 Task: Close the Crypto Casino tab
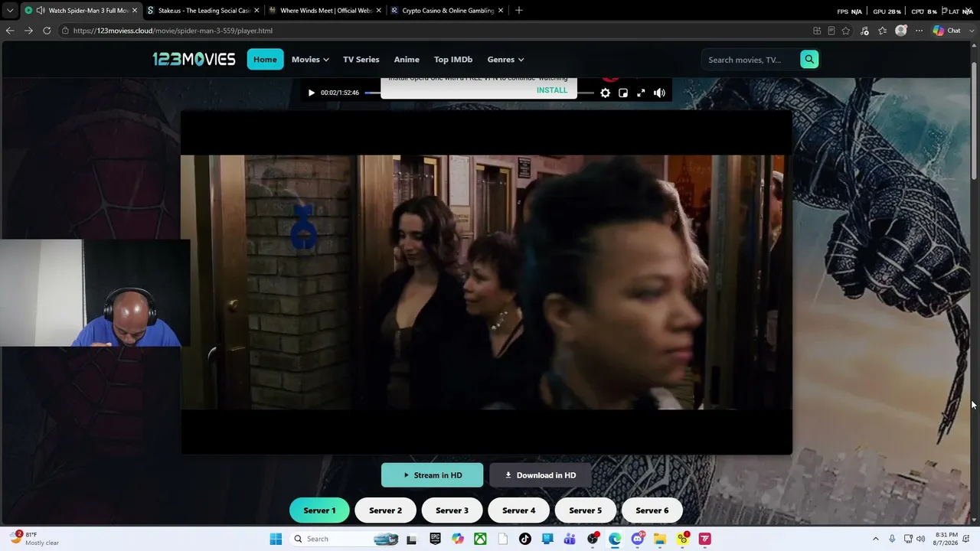pos(501,11)
